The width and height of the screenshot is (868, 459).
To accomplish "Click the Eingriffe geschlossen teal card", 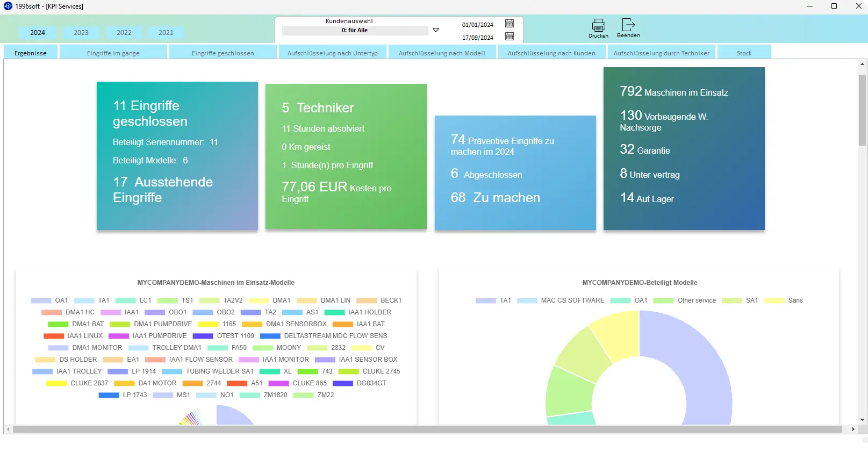I will coord(177,156).
